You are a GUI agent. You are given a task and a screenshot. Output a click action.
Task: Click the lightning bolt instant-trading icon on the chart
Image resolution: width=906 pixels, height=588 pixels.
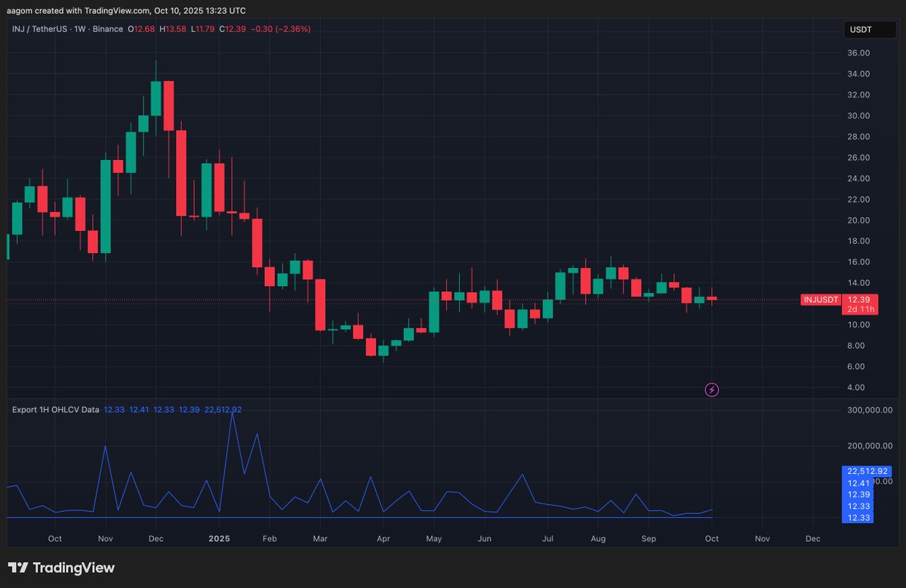click(711, 389)
